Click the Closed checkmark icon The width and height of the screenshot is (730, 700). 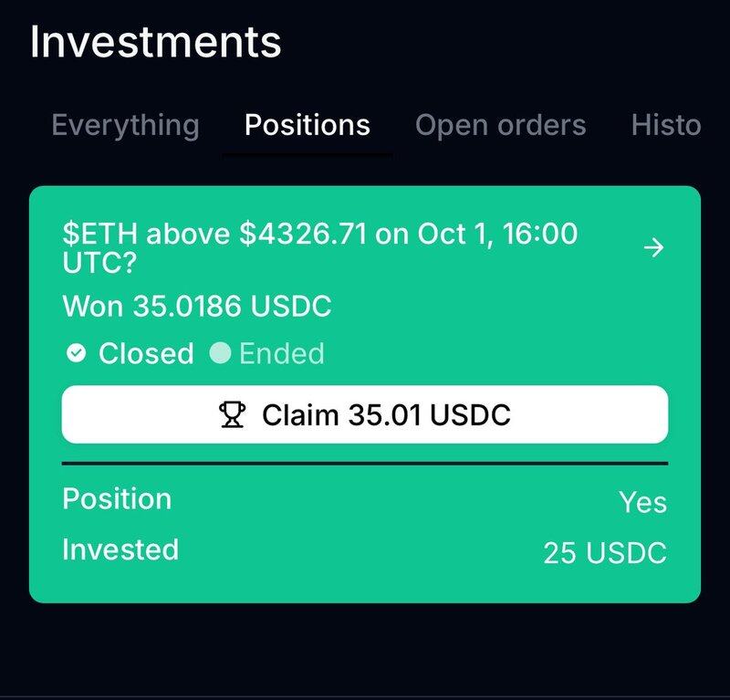77,353
